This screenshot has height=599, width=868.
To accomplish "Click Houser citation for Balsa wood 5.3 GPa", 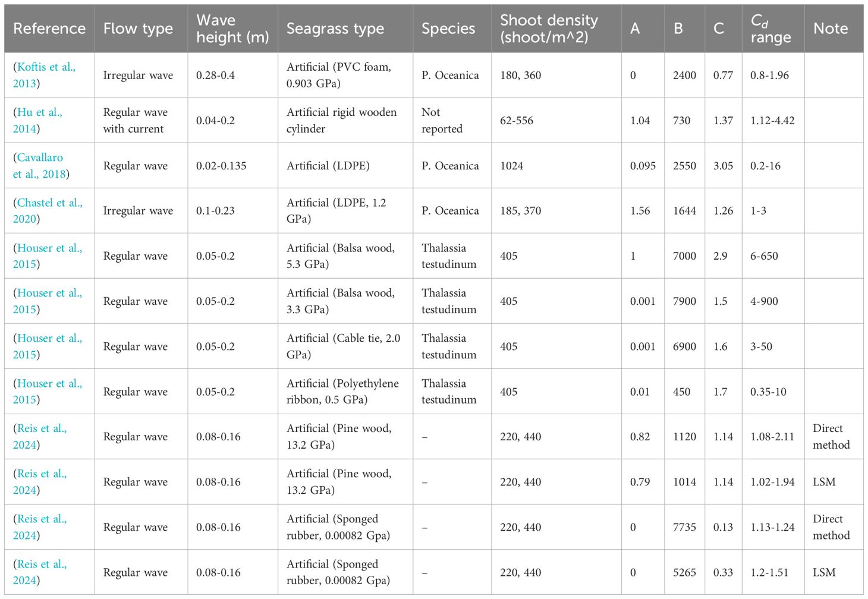I will point(49,248).
